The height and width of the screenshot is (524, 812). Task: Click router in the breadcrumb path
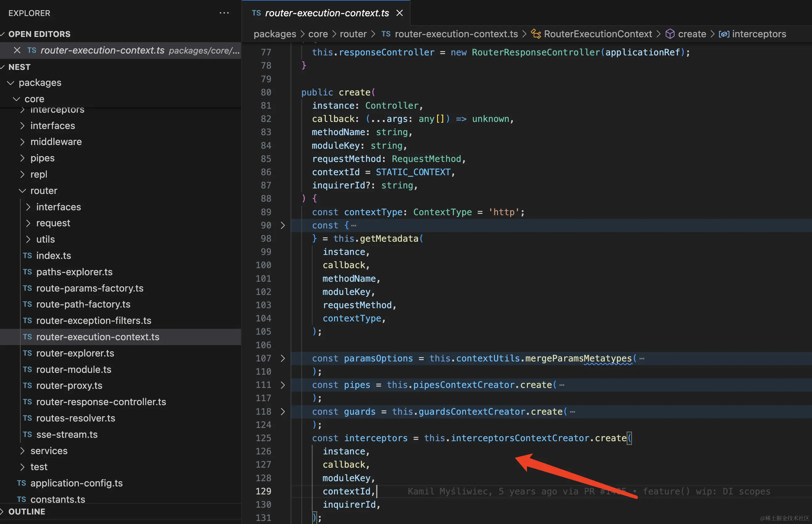[353, 34]
